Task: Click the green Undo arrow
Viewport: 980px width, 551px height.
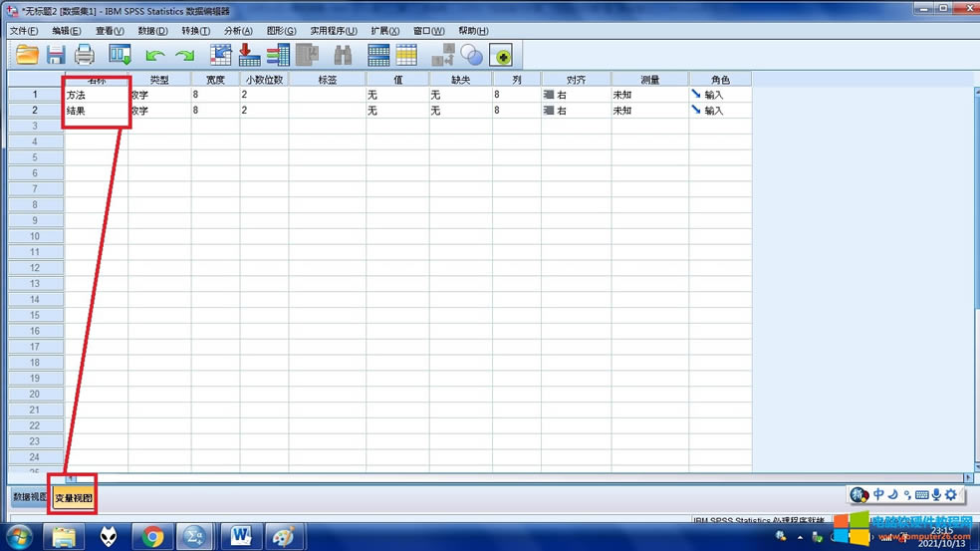Action: pyautogui.click(x=154, y=56)
